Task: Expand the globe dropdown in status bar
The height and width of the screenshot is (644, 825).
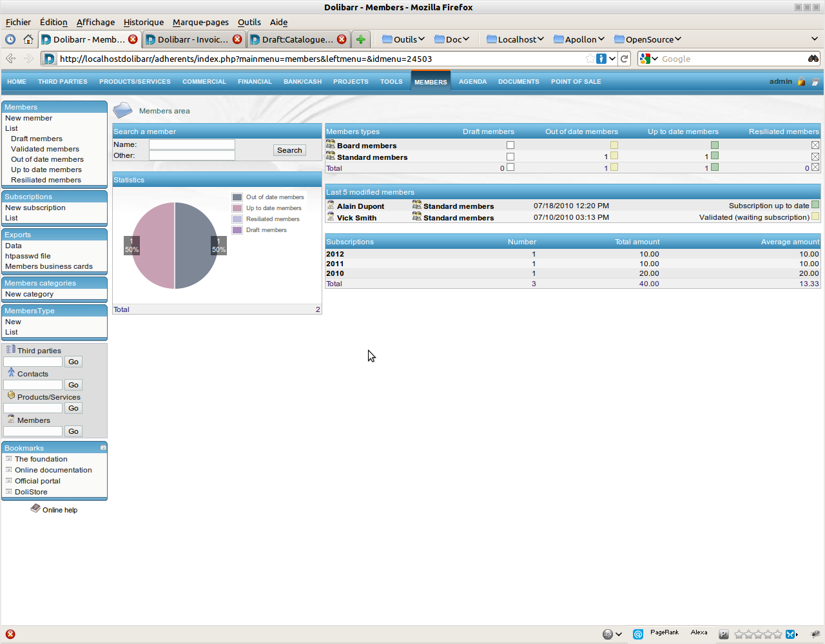Action: point(618,634)
